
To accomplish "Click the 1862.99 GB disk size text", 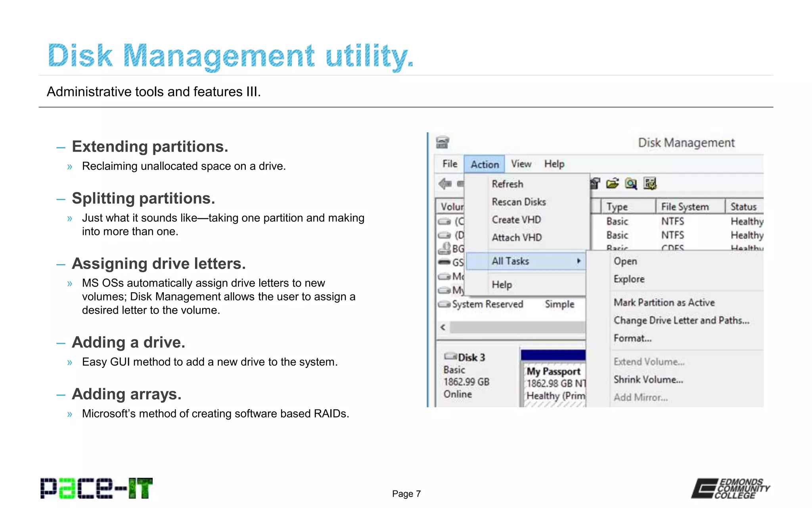I will (466, 382).
